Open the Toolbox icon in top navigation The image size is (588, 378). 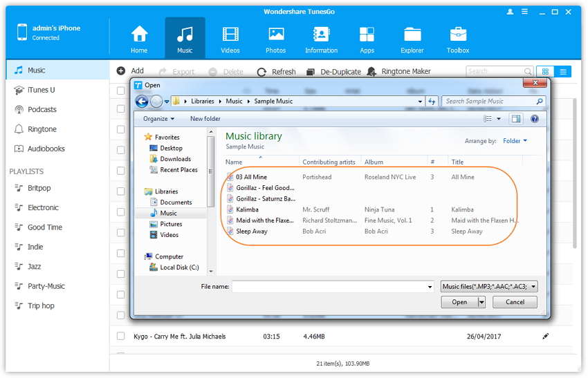click(x=458, y=35)
